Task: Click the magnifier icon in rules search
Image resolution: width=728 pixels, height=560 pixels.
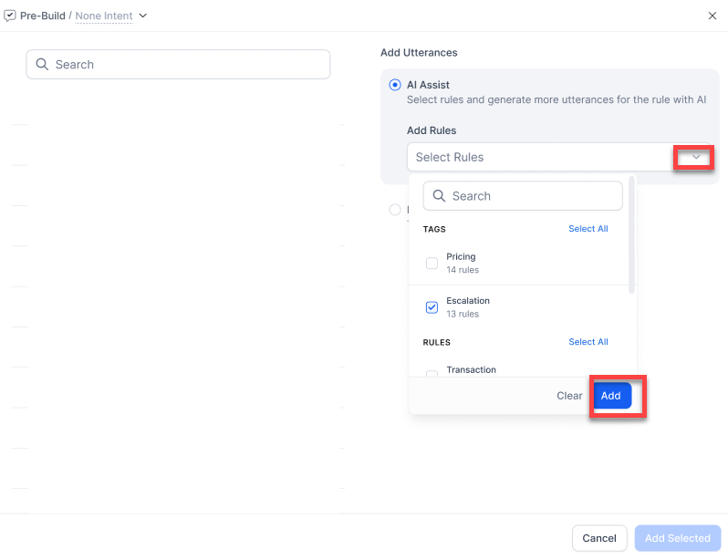Action: click(x=439, y=196)
